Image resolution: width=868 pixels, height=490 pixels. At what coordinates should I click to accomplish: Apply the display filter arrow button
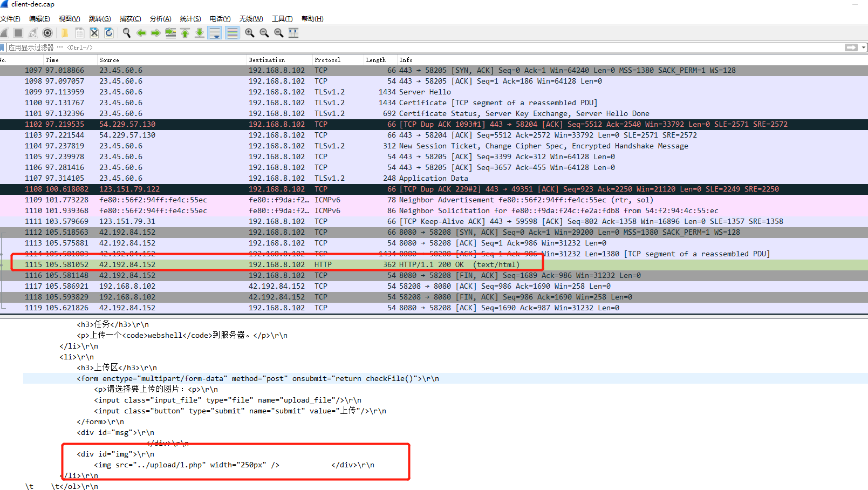point(851,47)
